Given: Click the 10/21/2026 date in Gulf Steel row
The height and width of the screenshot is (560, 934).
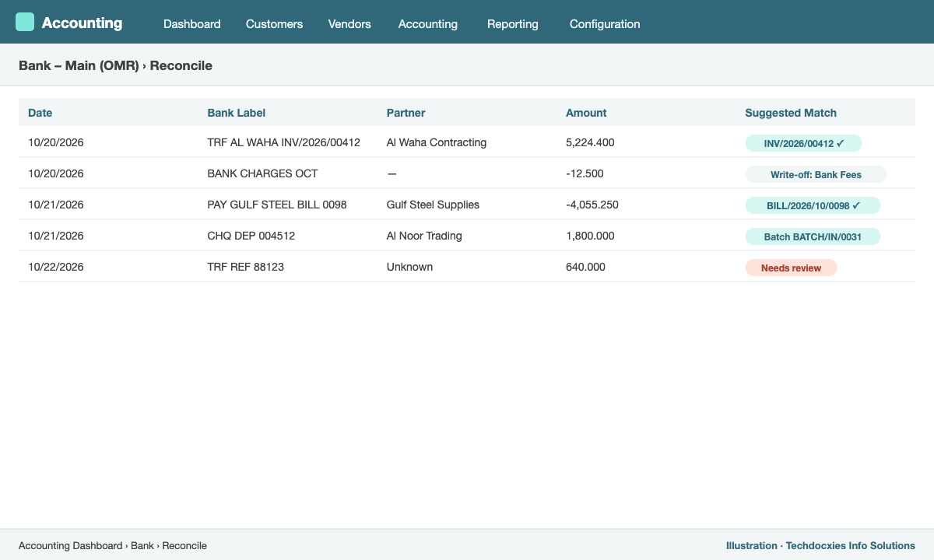Looking at the screenshot, I should 56,205.
